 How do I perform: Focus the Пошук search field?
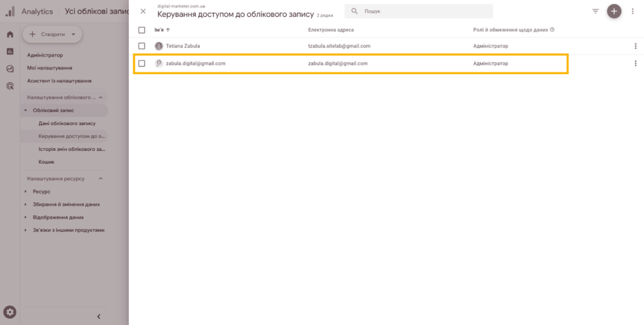coord(418,11)
